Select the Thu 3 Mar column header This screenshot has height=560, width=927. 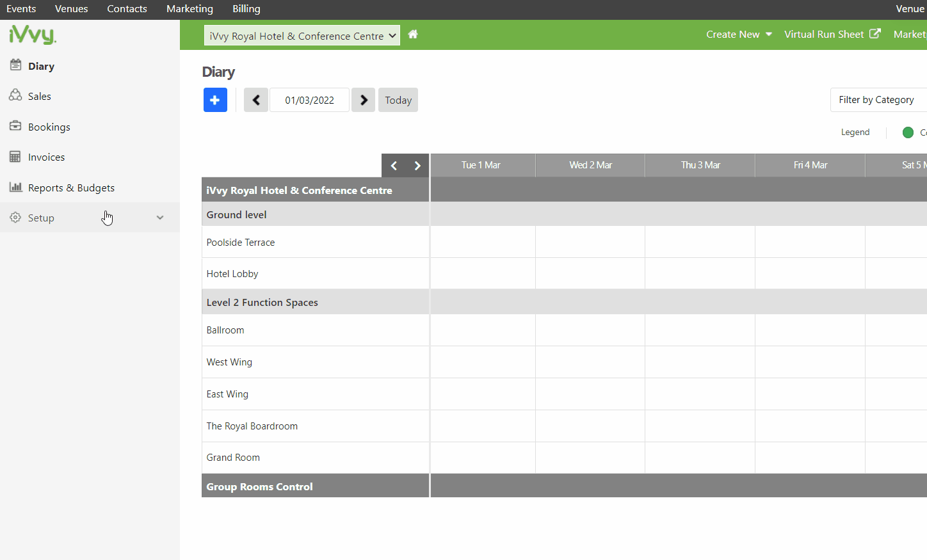[x=700, y=165]
